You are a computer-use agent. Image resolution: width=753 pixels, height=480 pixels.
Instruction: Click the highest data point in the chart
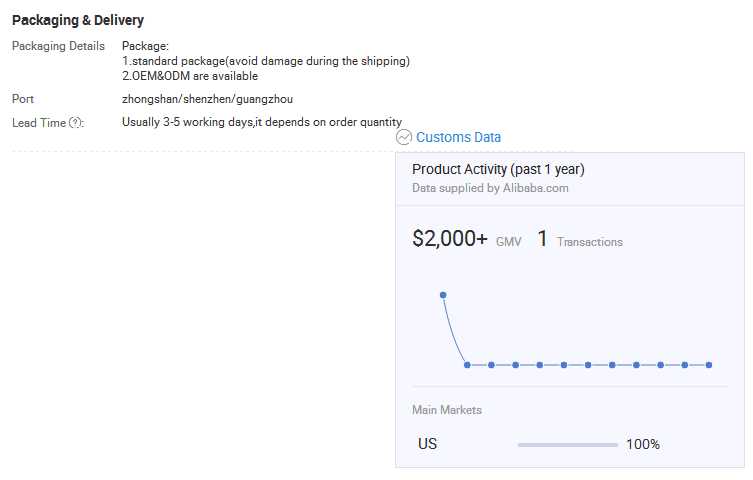click(x=443, y=295)
